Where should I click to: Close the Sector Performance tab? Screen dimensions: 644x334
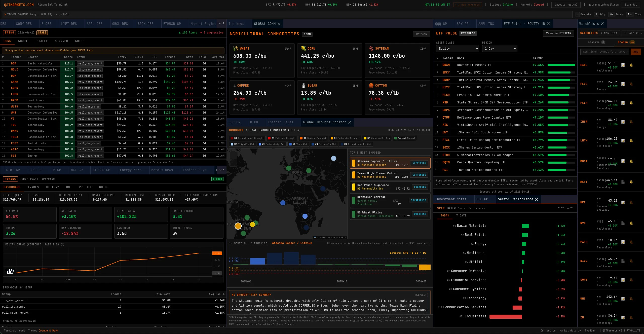pos(537,199)
